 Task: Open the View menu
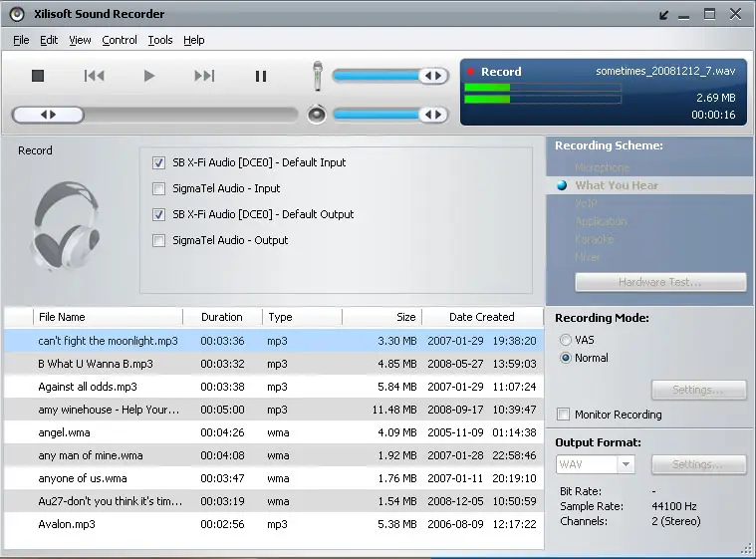(x=80, y=40)
